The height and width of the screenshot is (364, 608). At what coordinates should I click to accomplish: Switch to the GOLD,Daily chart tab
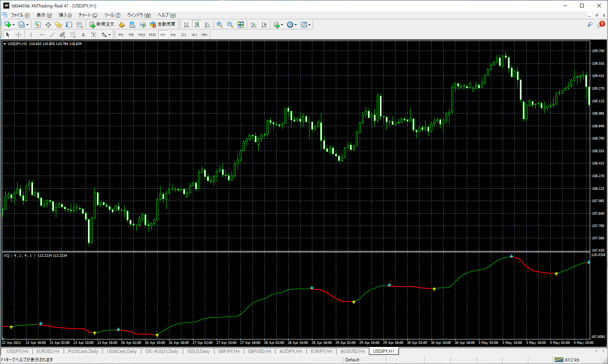point(198,351)
